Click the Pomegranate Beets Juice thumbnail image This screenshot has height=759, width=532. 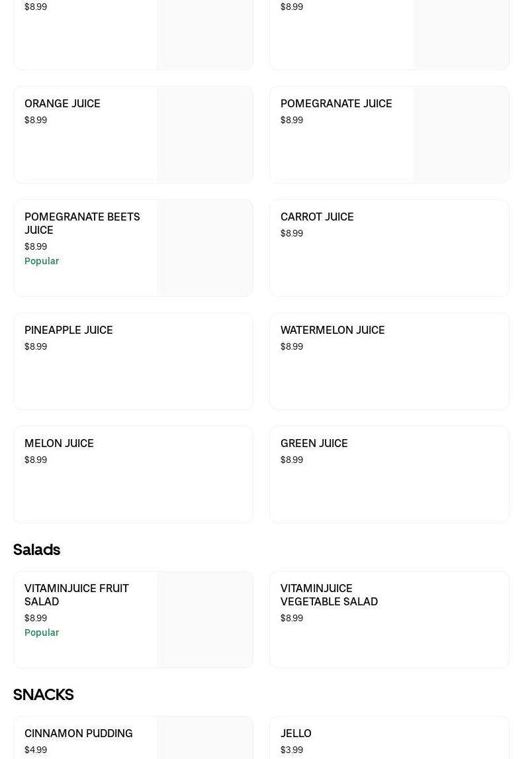coord(205,248)
